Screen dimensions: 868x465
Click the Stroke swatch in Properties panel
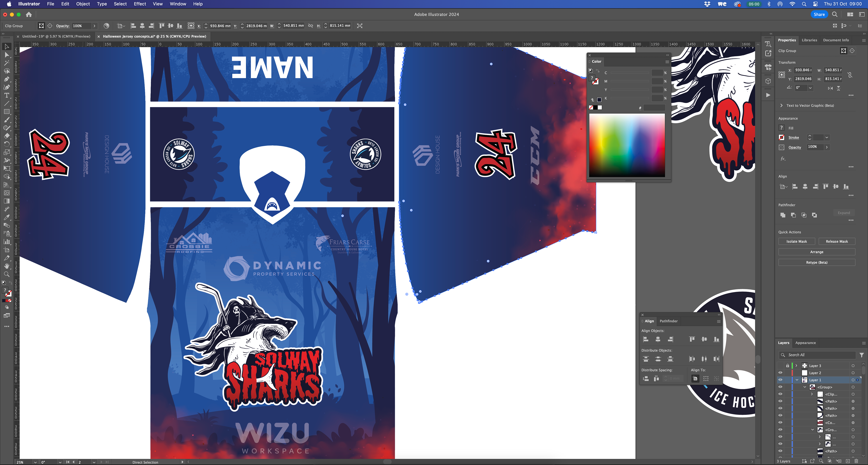pyautogui.click(x=781, y=137)
